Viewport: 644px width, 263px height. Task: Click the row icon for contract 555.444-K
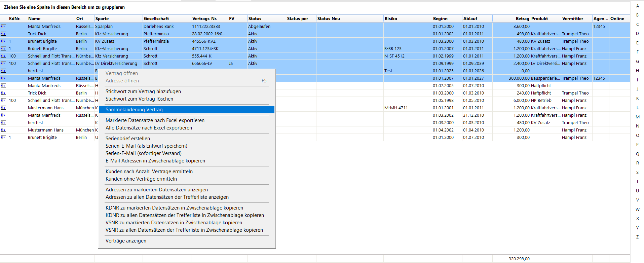[x=3, y=56]
